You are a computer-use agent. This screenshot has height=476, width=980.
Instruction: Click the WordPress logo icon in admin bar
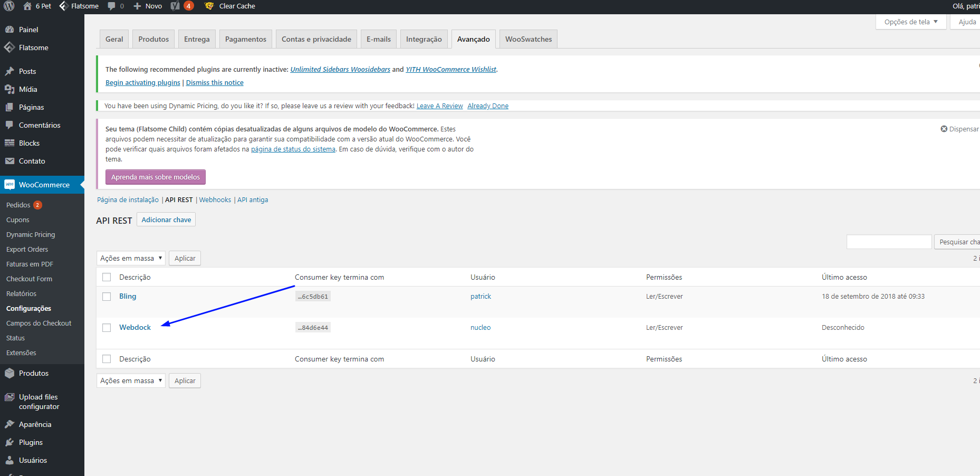click(x=9, y=6)
